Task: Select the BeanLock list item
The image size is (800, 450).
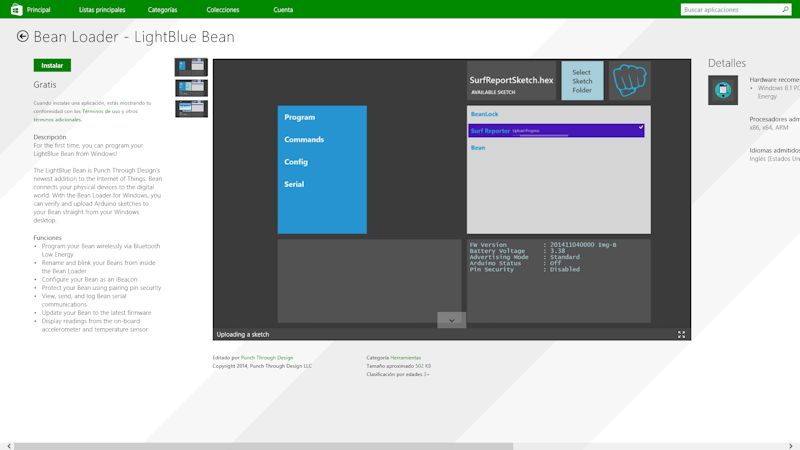Action: pyautogui.click(x=484, y=114)
